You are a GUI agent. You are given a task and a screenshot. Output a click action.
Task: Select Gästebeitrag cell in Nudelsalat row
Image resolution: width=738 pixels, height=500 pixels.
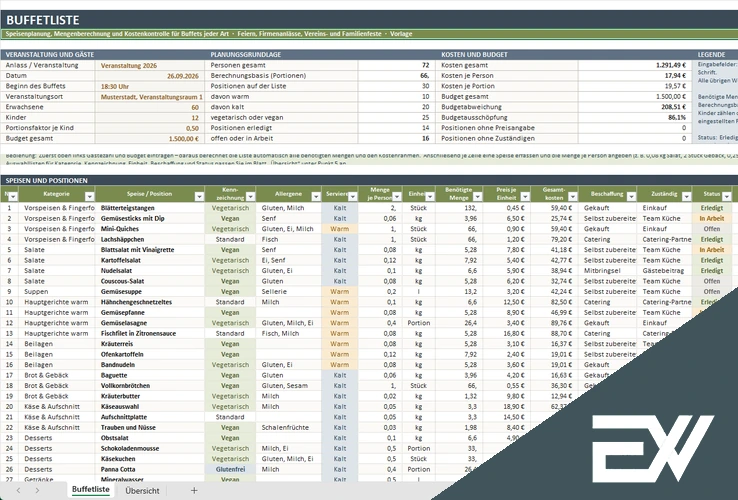664,271
